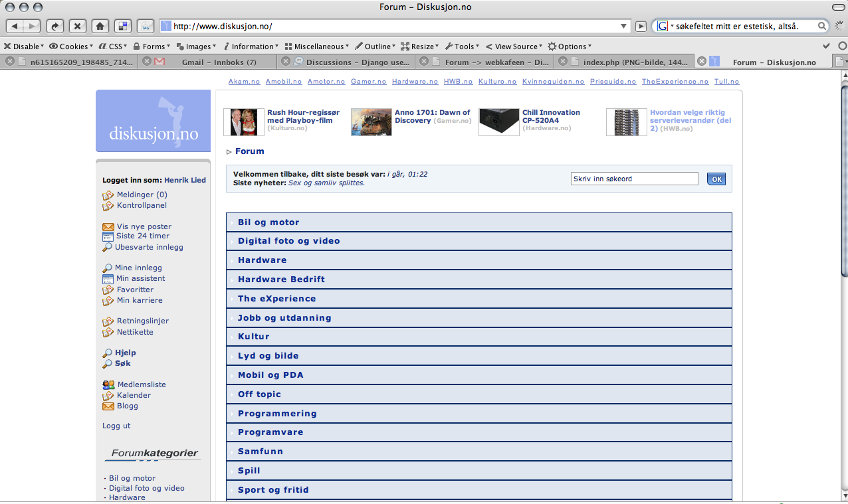Click in the Skriv inn søkeord search field
The height and width of the screenshot is (504, 848).
(635, 179)
